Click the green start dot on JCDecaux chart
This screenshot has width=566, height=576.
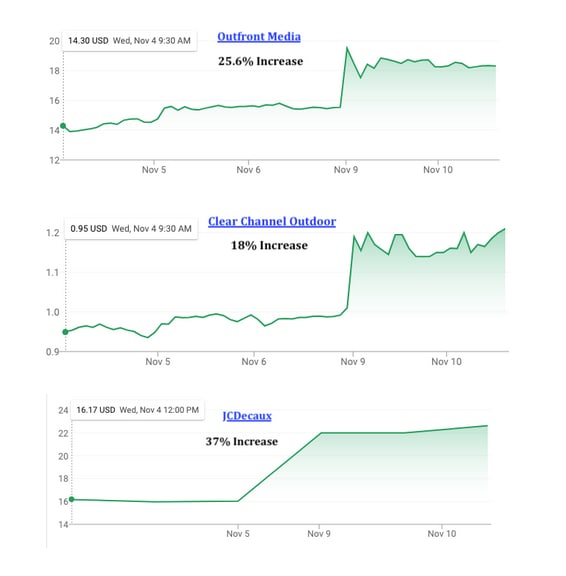pos(72,499)
